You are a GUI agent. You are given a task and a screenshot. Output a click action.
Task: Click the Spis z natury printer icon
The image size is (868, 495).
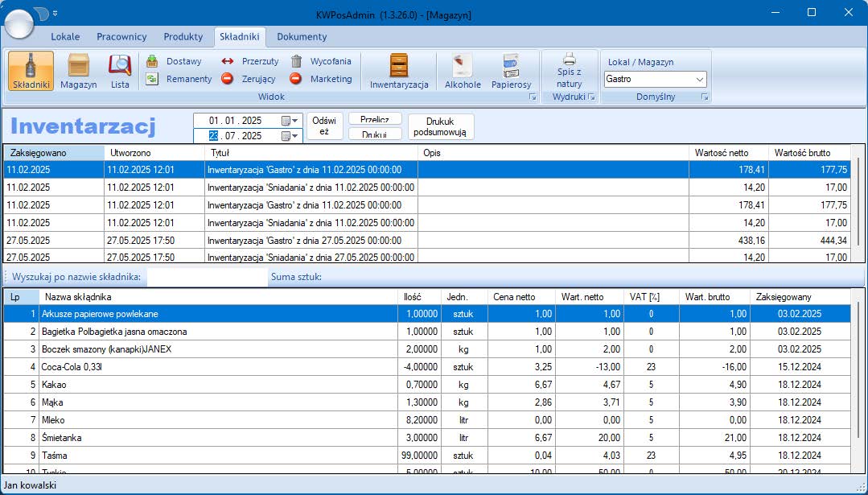(x=569, y=60)
